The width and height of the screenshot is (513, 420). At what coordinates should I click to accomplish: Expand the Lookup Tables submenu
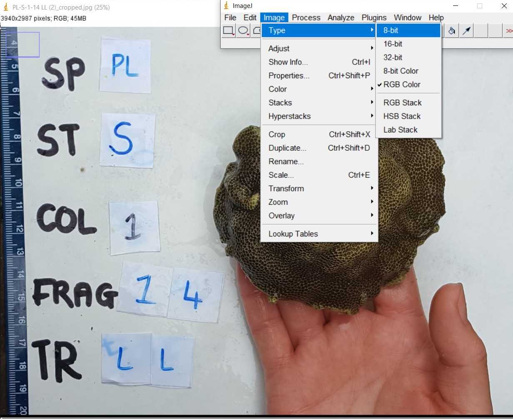point(319,234)
